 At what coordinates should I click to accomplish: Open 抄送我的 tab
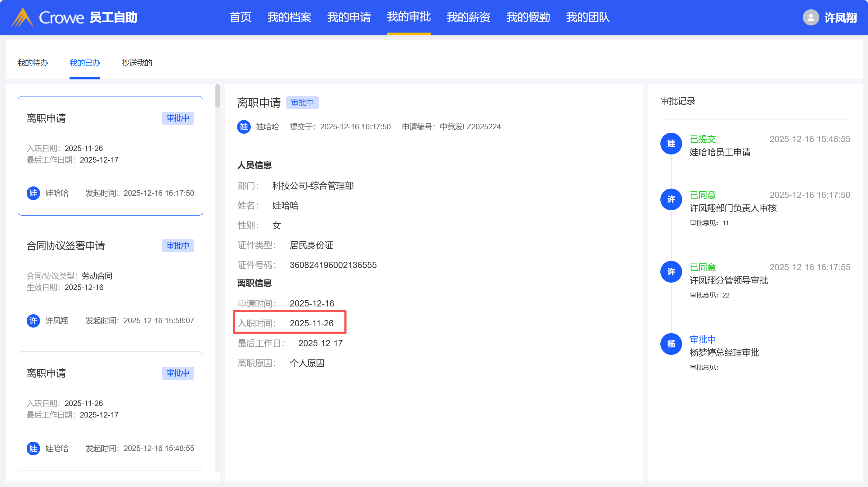(x=137, y=63)
